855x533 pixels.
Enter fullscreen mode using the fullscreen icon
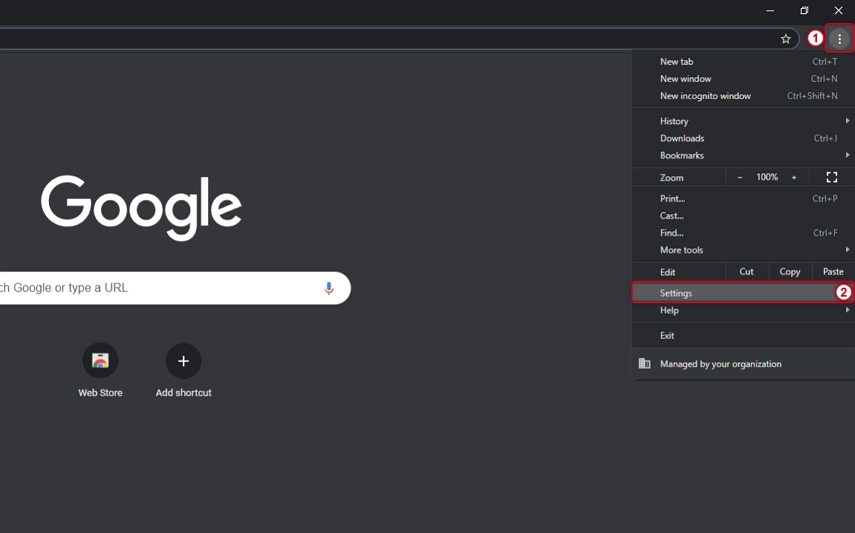pos(832,177)
